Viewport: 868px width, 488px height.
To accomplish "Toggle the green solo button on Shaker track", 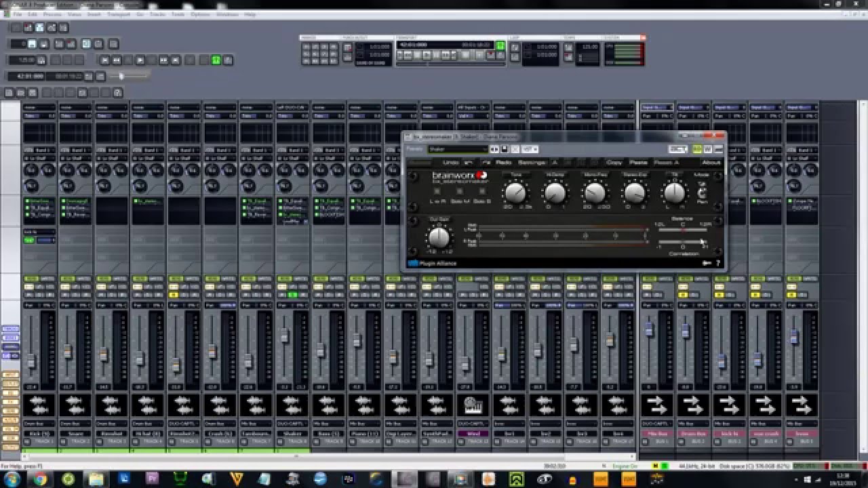I will (293, 295).
